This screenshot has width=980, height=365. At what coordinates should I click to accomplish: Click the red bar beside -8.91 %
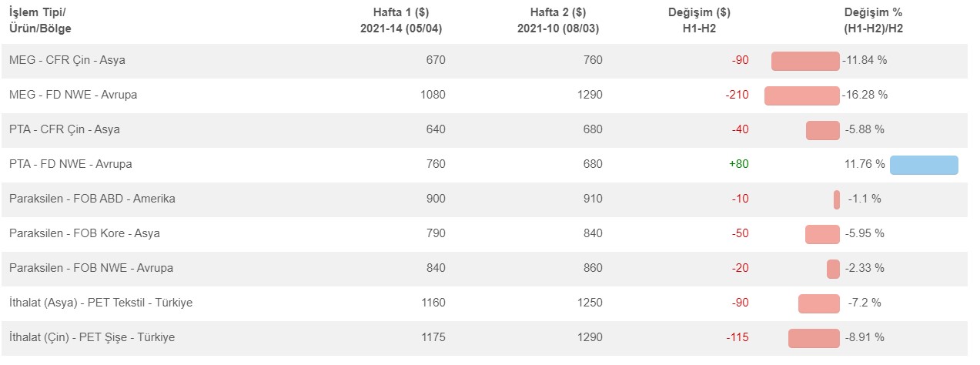click(x=814, y=339)
